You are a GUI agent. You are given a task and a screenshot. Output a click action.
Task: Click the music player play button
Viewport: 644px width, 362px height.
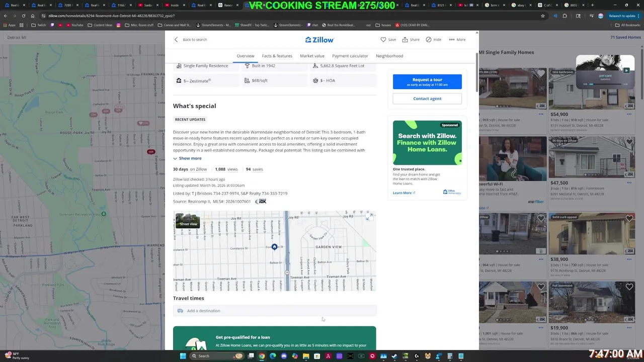point(626,71)
